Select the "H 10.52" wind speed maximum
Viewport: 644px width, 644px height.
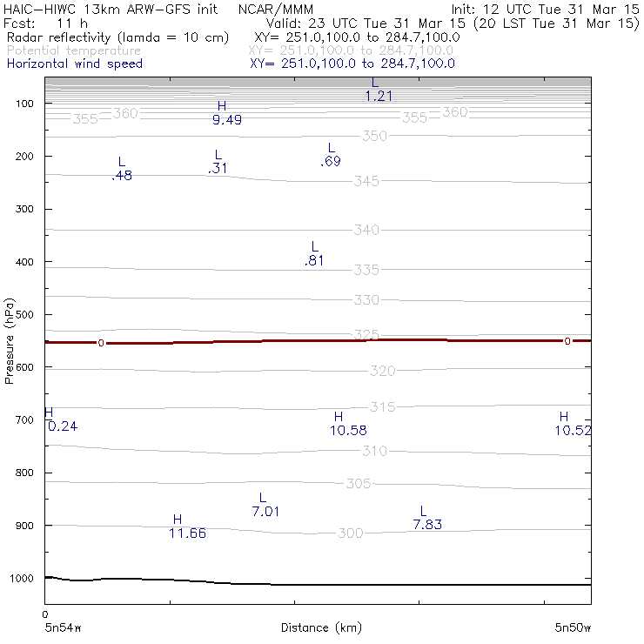point(573,424)
